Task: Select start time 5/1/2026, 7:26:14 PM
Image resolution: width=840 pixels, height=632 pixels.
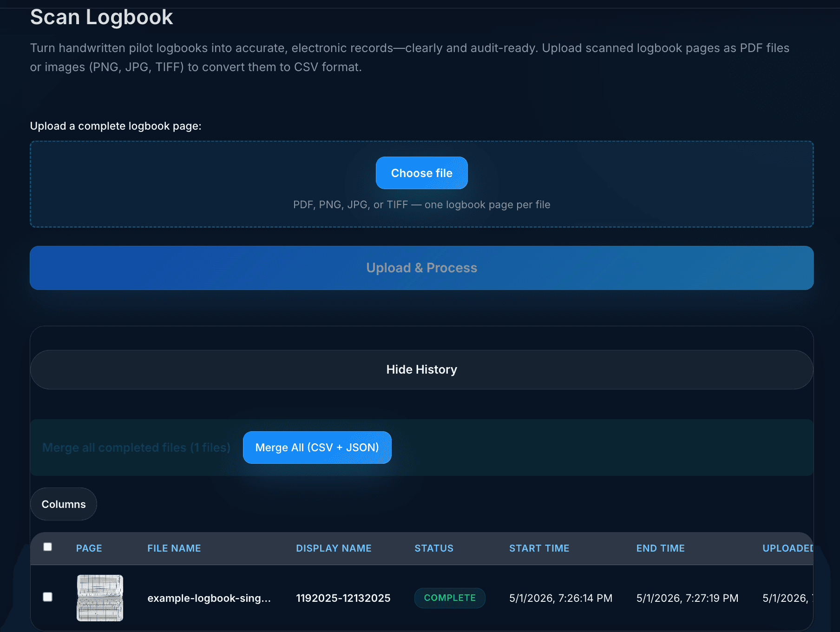Action: [561, 598]
